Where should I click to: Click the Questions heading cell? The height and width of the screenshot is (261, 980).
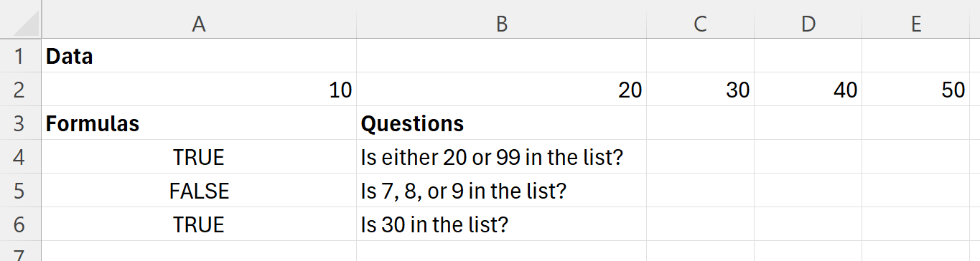tap(501, 123)
